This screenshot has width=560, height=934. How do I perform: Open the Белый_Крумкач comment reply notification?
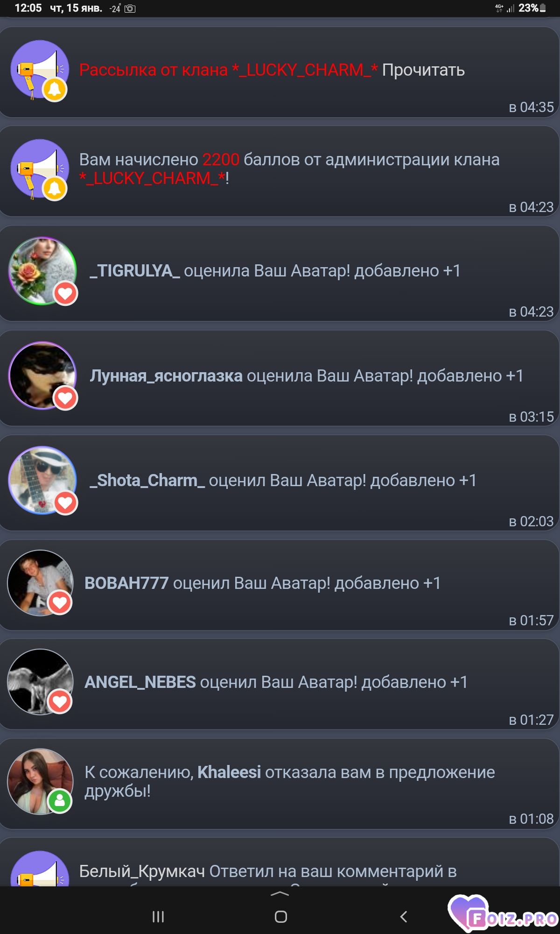click(280, 862)
